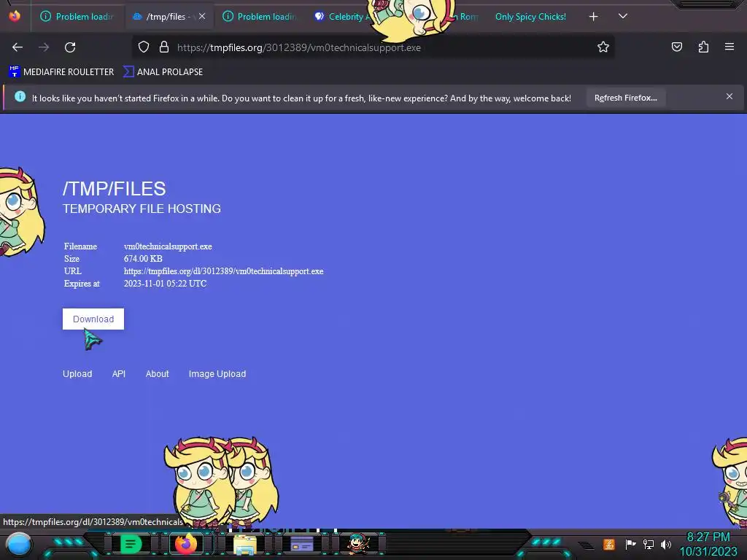
Task: Dismiss the Firefox refresh notification bar
Action: click(729, 97)
